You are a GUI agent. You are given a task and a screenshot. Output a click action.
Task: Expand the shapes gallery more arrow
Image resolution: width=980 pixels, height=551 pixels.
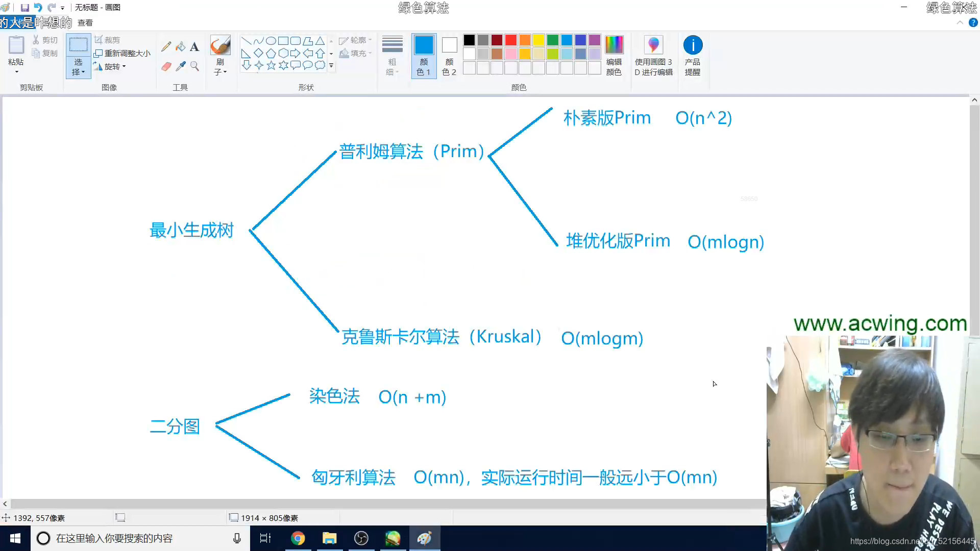coord(331,66)
